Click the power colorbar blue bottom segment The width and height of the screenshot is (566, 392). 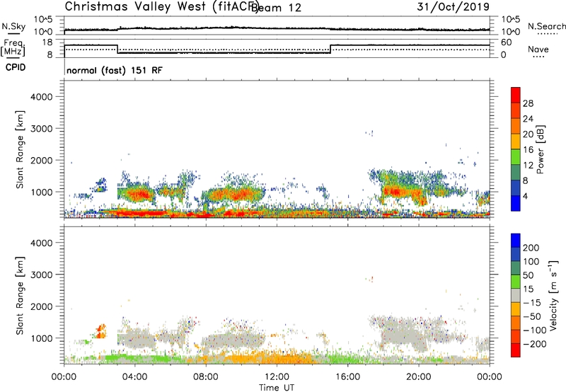(516, 204)
